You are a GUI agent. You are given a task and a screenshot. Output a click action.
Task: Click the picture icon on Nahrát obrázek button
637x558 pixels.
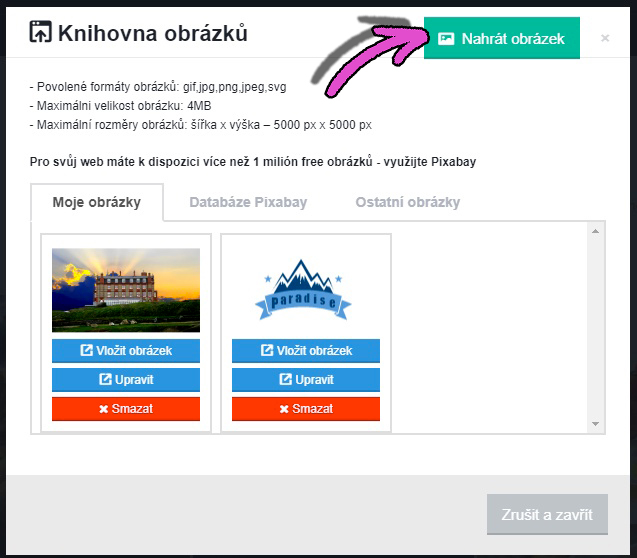click(x=446, y=39)
